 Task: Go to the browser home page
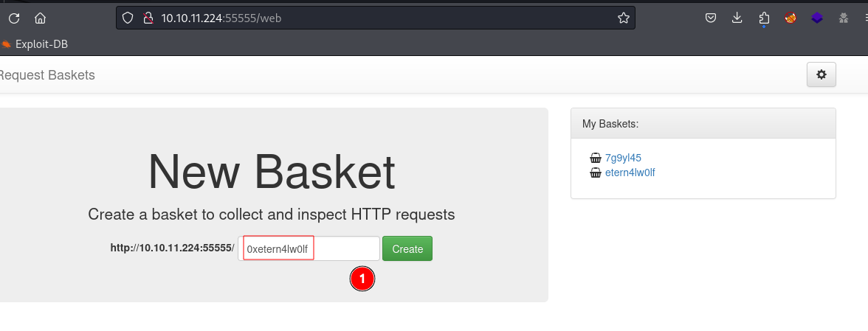click(x=40, y=18)
